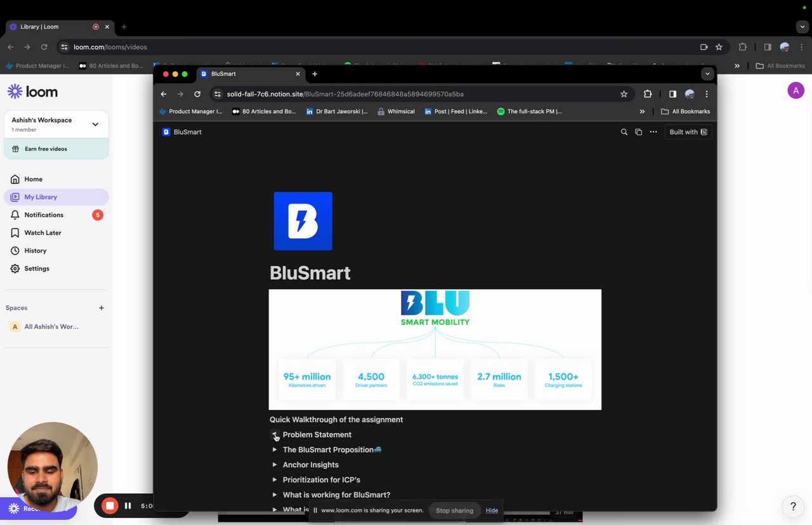The height and width of the screenshot is (525, 812).
Task: Expand What is working for BluSmart? toggle
Action: (275, 495)
